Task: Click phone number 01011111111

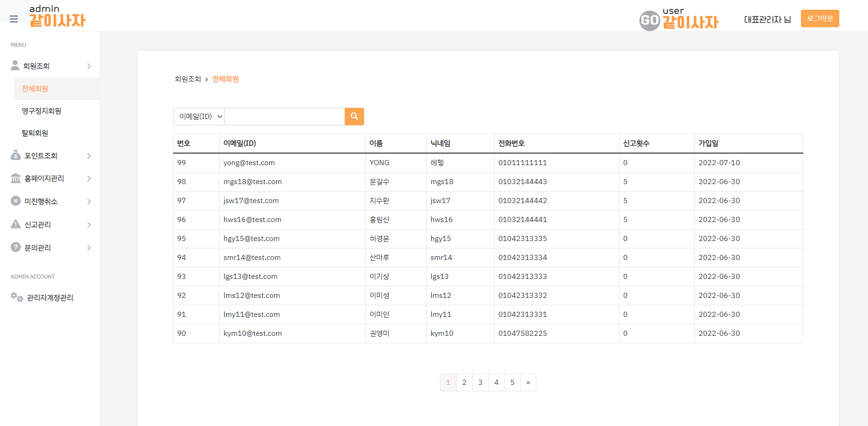Action: click(522, 163)
